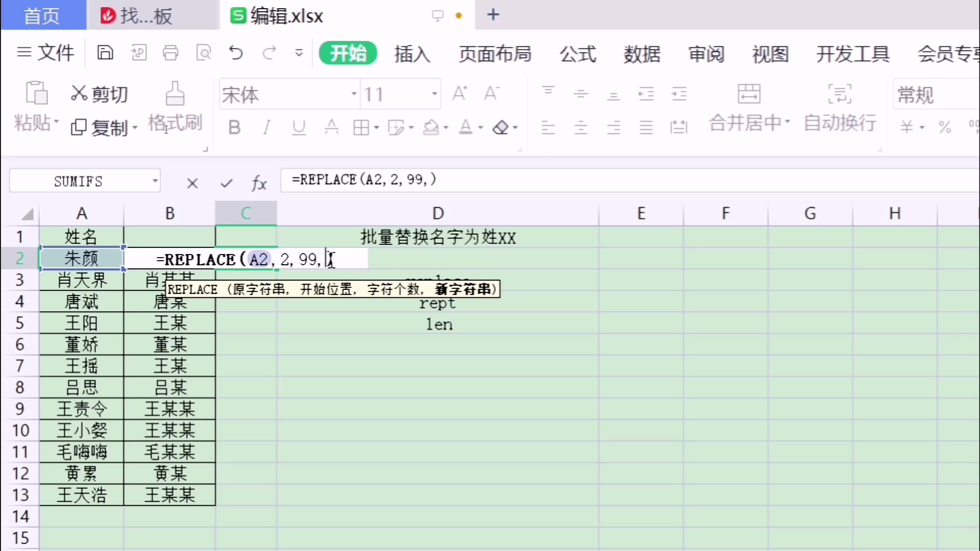Switch to the 数据 ribbon tab
The image size is (980, 551).
pos(642,54)
